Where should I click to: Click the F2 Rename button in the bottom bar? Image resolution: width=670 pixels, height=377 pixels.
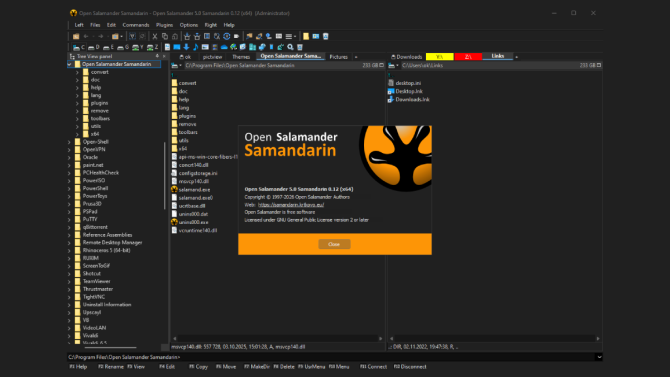coord(111,367)
